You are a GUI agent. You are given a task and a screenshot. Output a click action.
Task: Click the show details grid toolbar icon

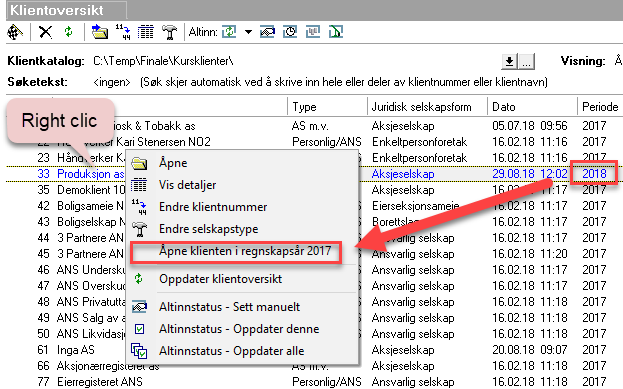pos(146,32)
